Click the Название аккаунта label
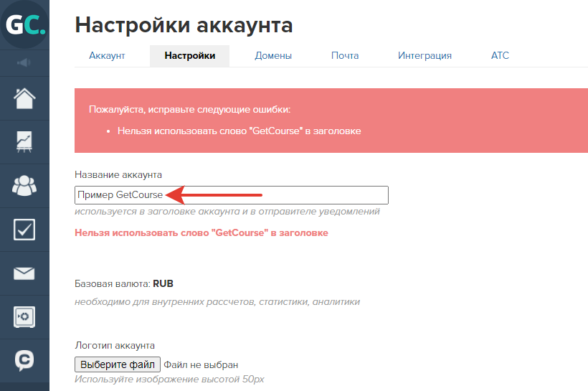Image resolution: width=588 pixels, height=391 pixels. (x=118, y=174)
